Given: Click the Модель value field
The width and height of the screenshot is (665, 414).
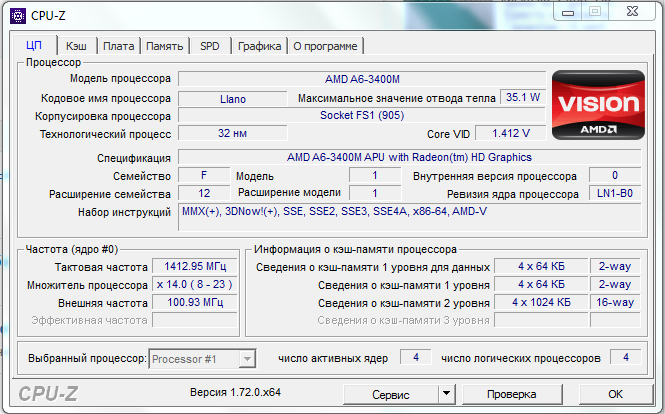Looking at the screenshot, I should pyautogui.click(x=375, y=175).
